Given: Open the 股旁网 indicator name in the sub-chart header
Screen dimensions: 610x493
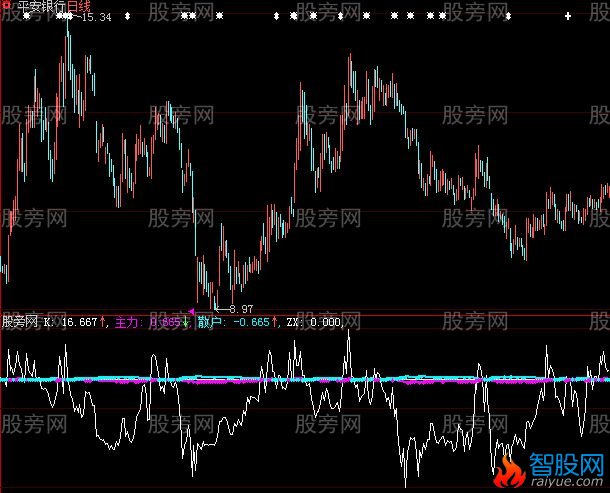Looking at the screenshot, I should (x=20, y=322).
